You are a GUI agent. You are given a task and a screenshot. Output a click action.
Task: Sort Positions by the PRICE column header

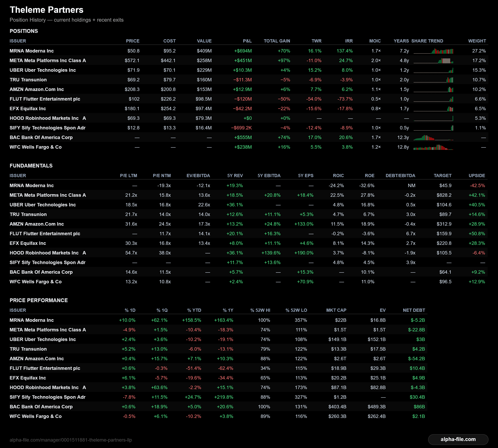tap(133, 41)
